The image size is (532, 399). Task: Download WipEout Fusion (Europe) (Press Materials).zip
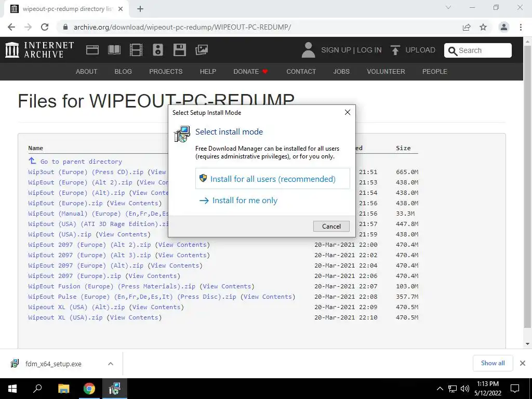pyautogui.click(x=112, y=286)
